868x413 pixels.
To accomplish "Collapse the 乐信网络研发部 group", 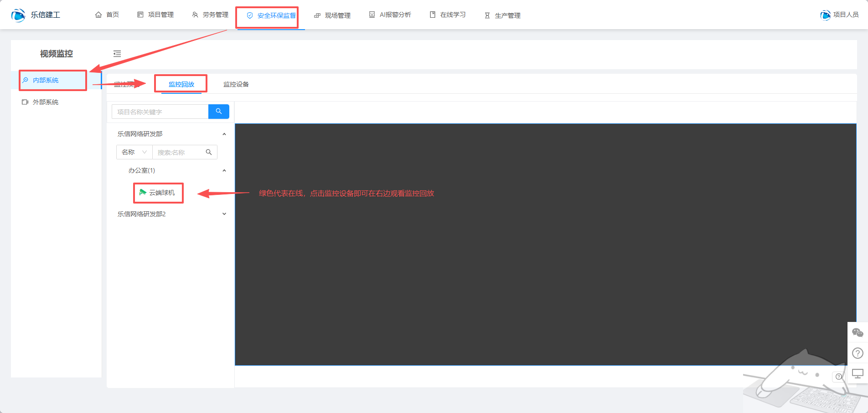I will pyautogui.click(x=224, y=134).
